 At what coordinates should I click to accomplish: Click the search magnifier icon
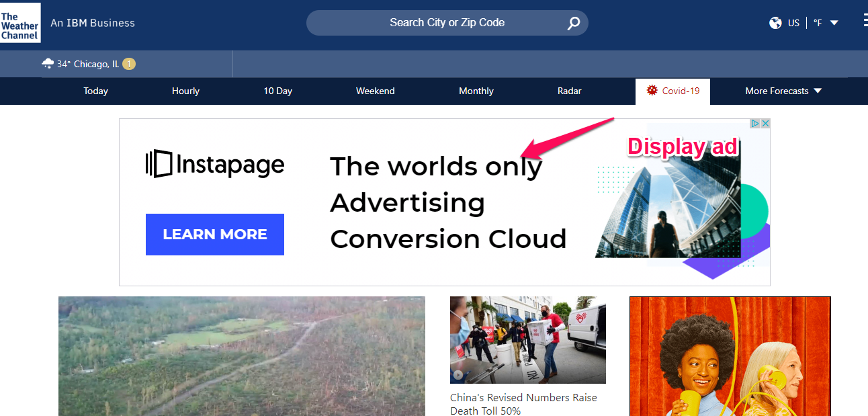click(x=573, y=23)
